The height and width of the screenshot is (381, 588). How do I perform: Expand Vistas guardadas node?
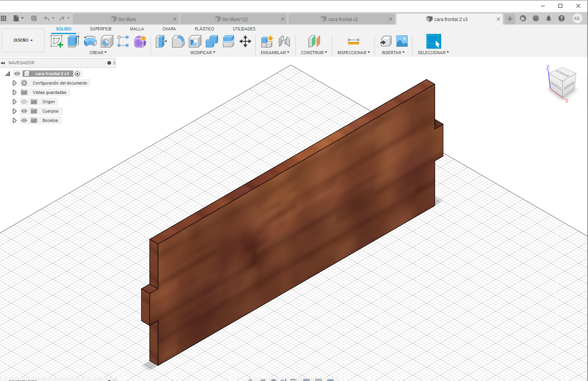(14, 92)
